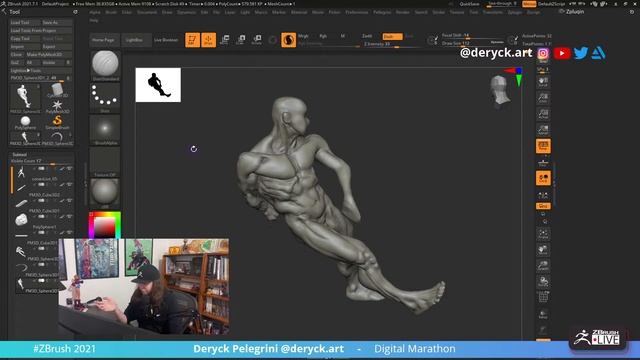This screenshot has width=640, height=360.
Task: Open the Brush menu
Action: [x=111, y=12]
